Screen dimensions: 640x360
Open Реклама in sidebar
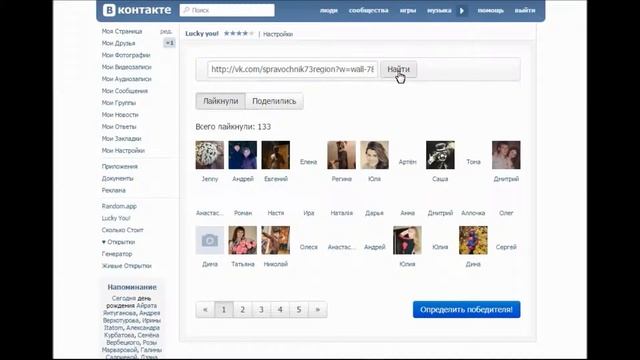(113, 190)
